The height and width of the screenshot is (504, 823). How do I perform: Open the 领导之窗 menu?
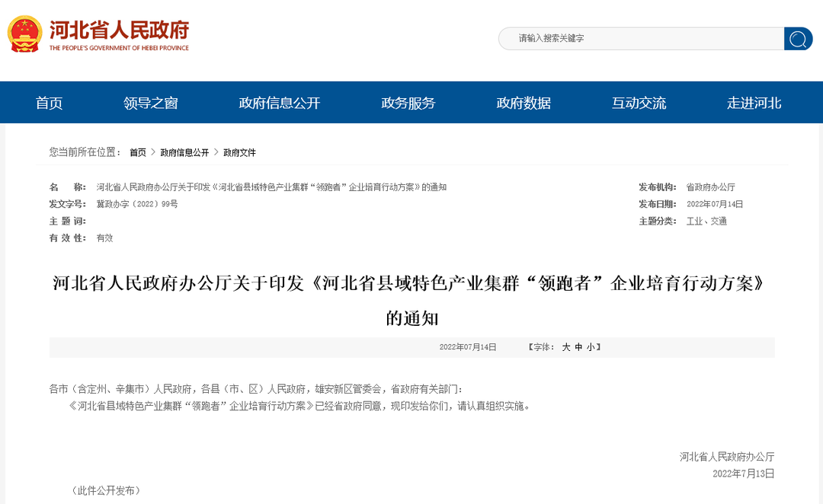click(150, 102)
